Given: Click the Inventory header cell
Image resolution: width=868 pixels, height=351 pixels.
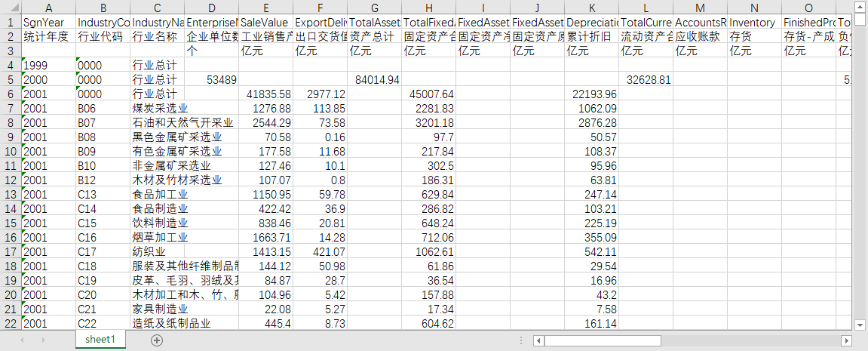Looking at the screenshot, I should tap(754, 23).
